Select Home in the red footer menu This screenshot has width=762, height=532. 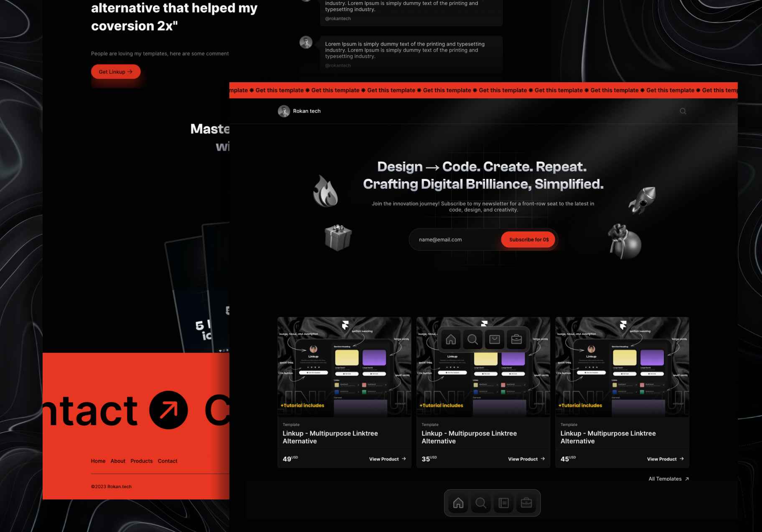(x=98, y=461)
